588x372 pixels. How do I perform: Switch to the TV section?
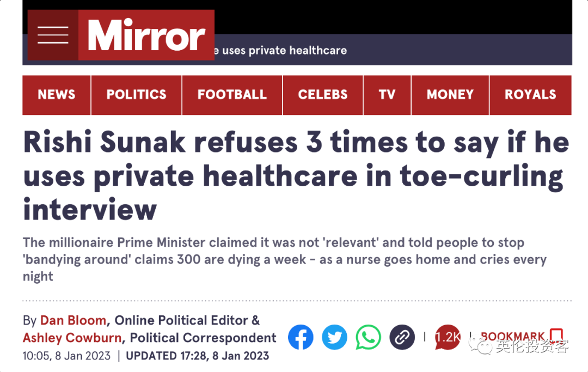point(387,95)
